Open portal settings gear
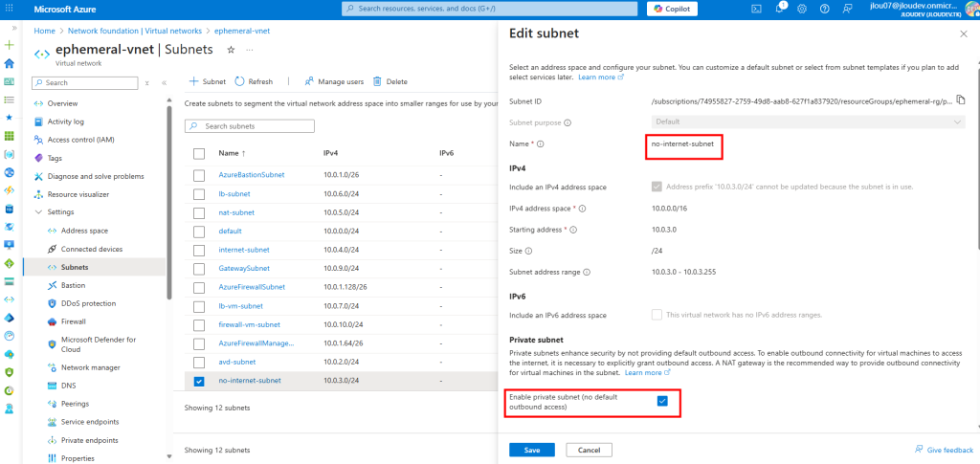 pos(802,9)
